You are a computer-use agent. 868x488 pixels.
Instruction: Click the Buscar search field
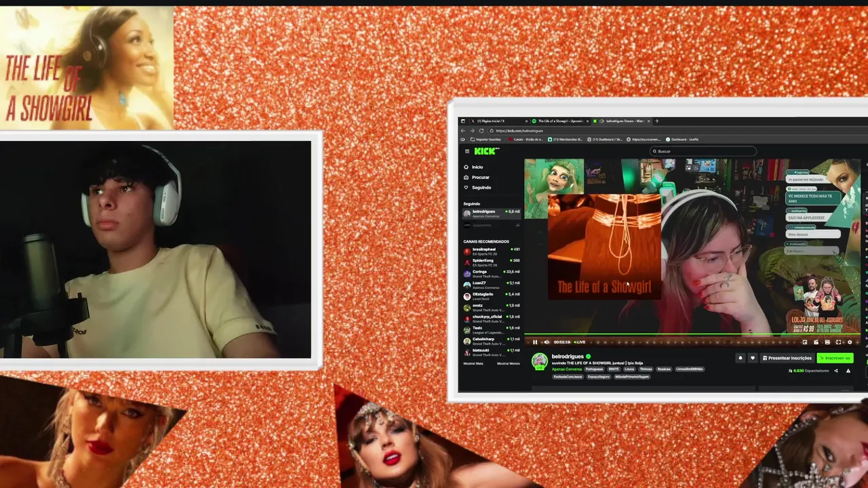click(703, 151)
